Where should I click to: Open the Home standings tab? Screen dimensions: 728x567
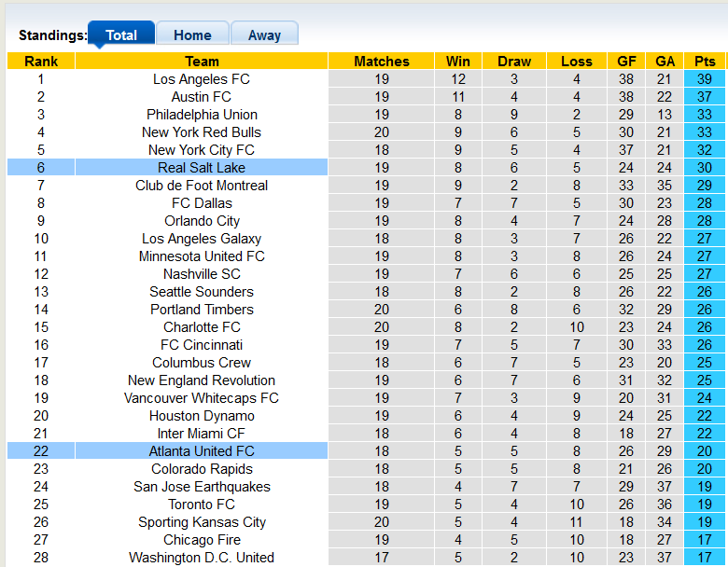coord(192,35)
